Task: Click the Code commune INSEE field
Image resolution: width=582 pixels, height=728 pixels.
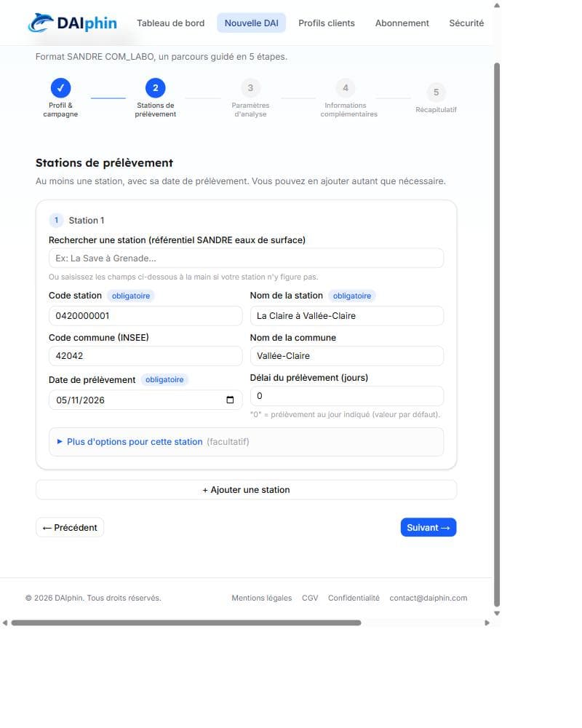Action: pyautogui.click(x=145, y=356)
